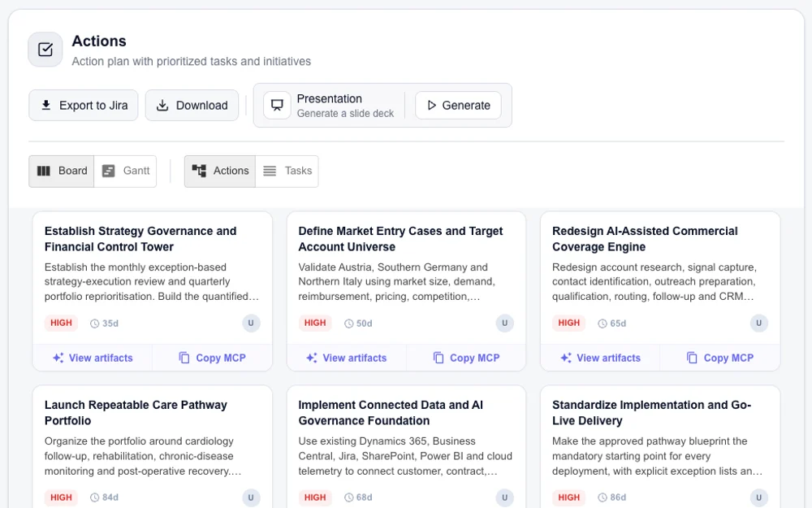Download the action plan
This screenshot has height=508, width=812.
(x=192, y=105)
